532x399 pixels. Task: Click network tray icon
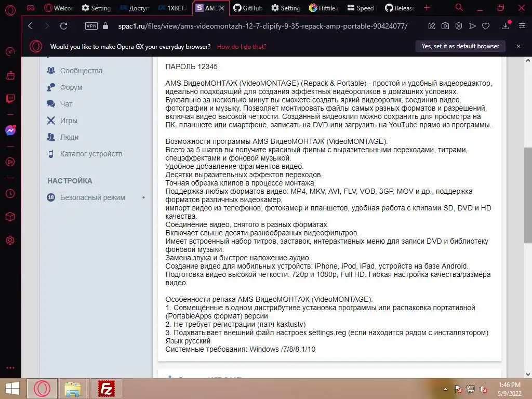tap(471, 389)
